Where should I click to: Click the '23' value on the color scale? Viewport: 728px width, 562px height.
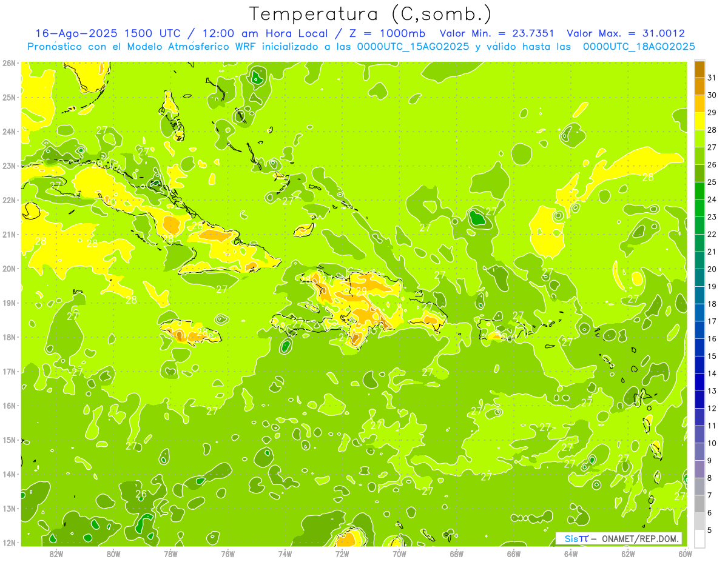click(x=712, y=217)
